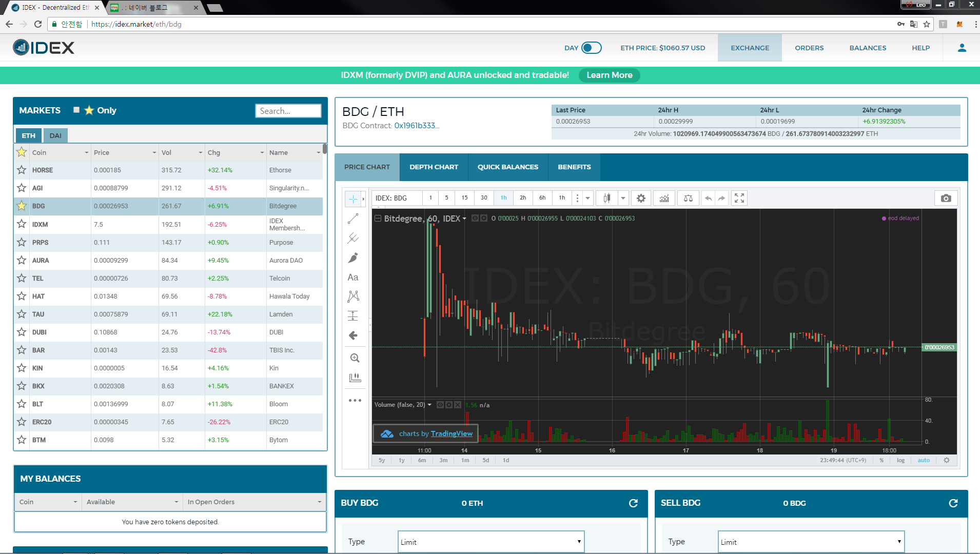Click the Learn More button
The width and height of the screenshot is (980, 554).
tap(610, 75)
